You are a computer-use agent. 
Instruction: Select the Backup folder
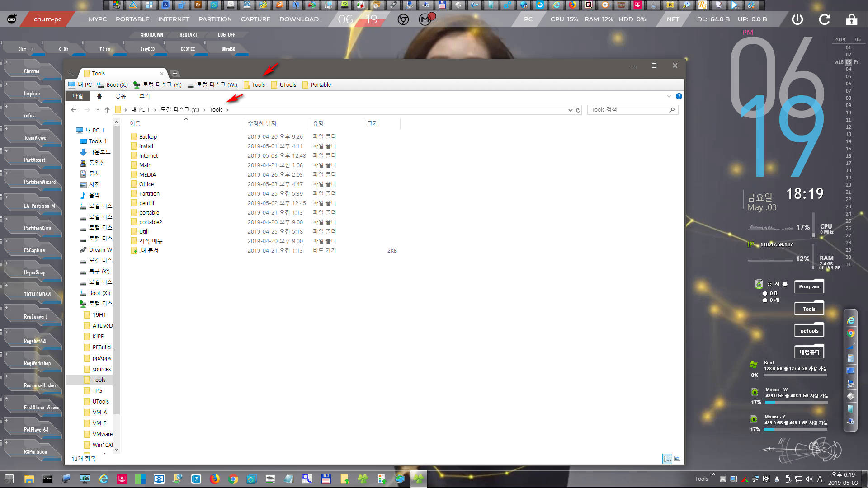click(148, 136)
